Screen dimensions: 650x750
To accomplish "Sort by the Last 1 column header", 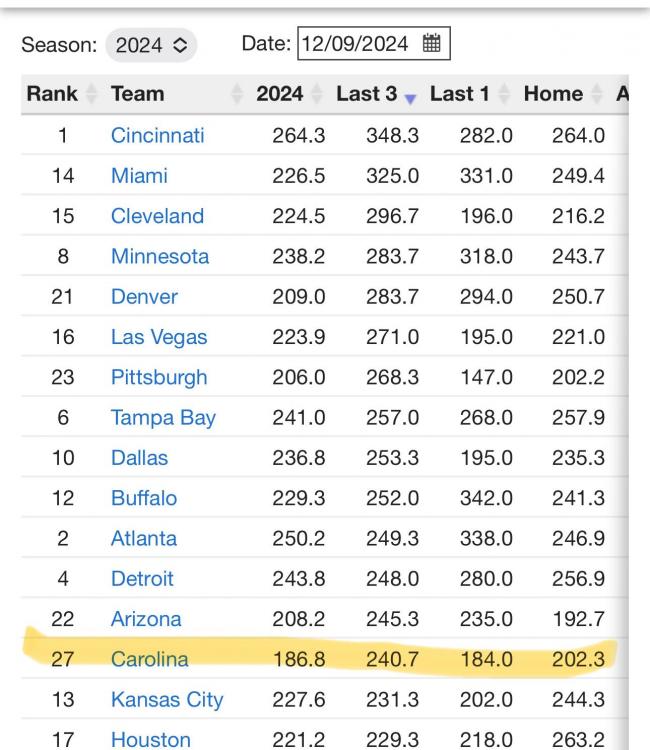I will click(460, 94).
